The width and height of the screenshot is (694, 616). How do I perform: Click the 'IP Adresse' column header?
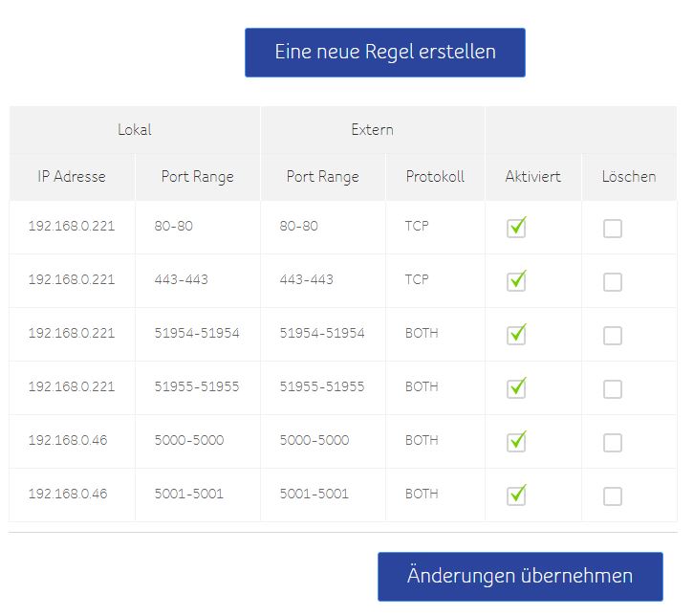coord(72,177)
